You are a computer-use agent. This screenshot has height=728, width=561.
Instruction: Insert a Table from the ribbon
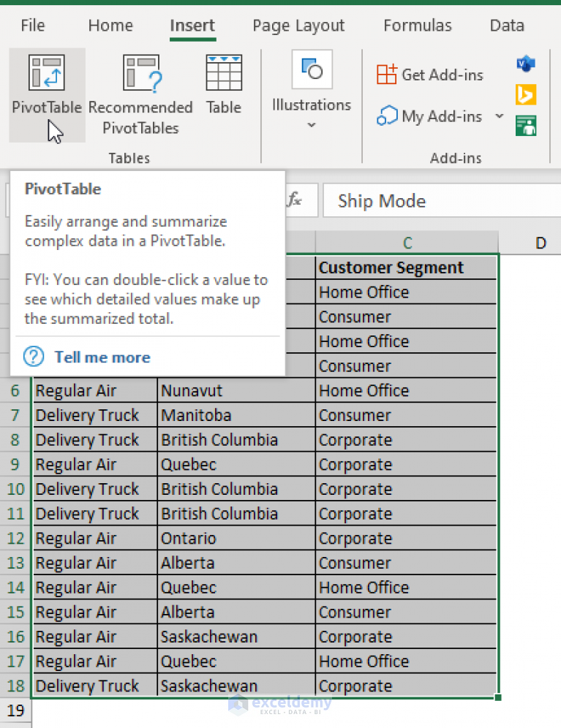tap(224, 85)
